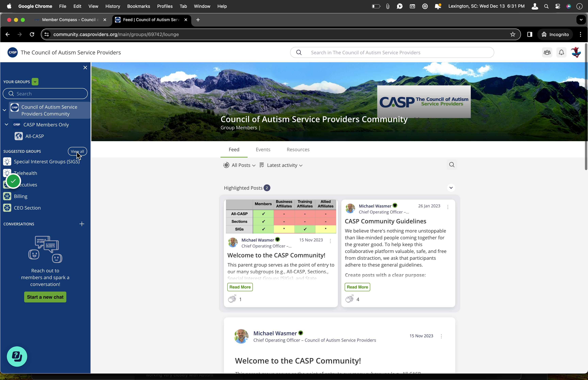Viewport: 588px width, 380px height.
Task: Collapse the Highlighted Posts section
Action: click(x=451, y=188)
